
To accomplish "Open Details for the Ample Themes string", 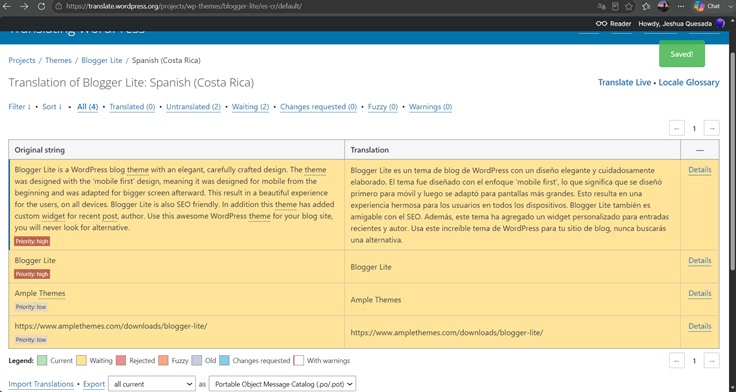I will [x=699, y=293].
